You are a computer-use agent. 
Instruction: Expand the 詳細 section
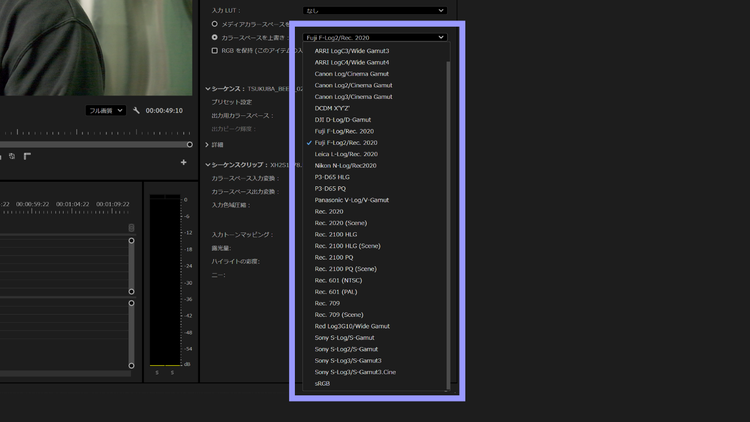[x=208, y=145]
